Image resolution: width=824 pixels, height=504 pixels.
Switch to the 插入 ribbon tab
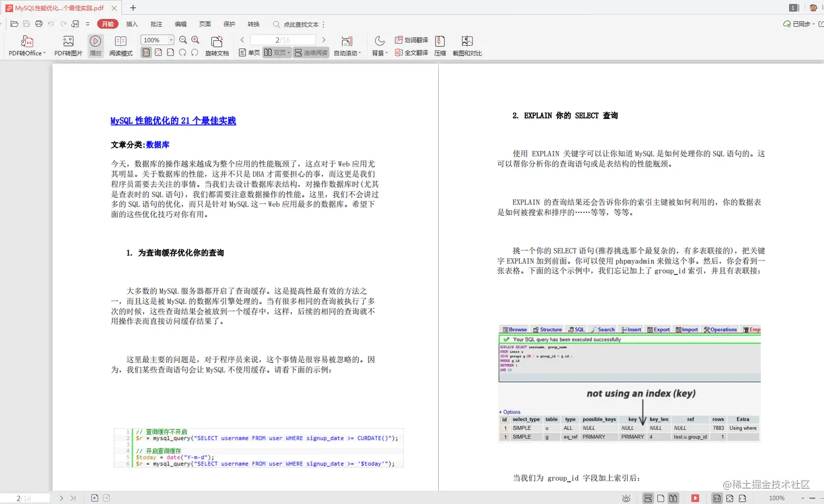click(x=133, y=24)
